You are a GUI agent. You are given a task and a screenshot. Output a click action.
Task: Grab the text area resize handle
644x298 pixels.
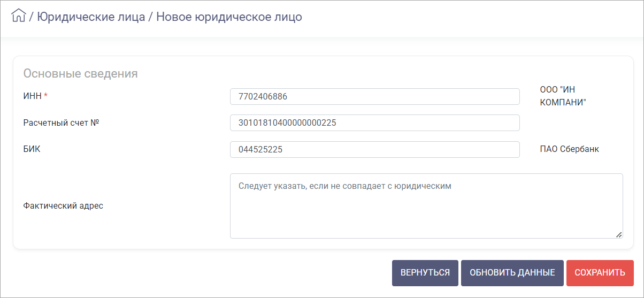(619, 234)
